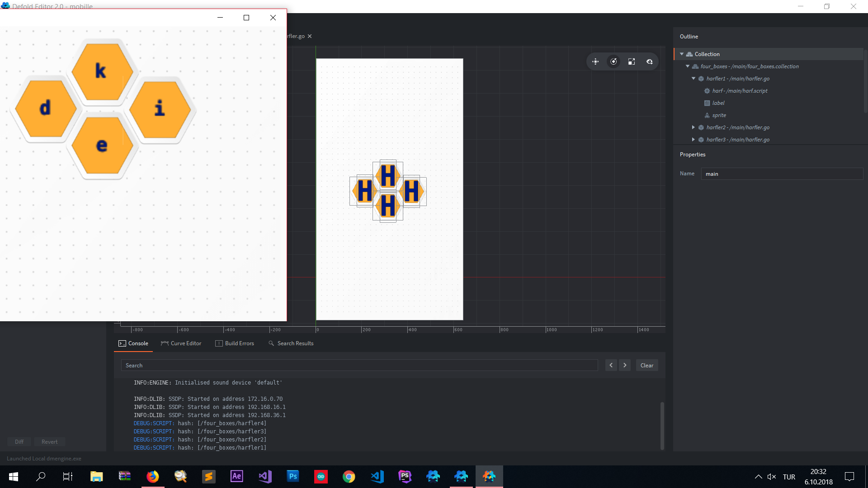Image resolution: width=868 pixels, height=488 pixels.
Task: Click the label component icon
Action: coord(707,103)
